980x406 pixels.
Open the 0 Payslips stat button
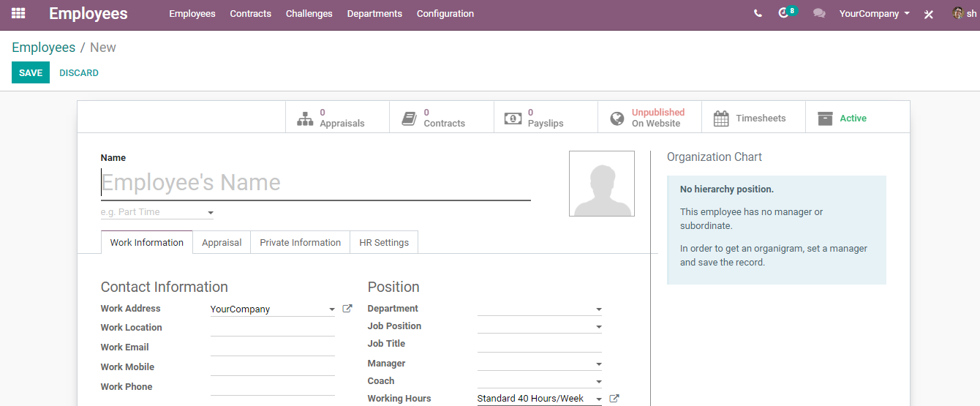[546, 118]
